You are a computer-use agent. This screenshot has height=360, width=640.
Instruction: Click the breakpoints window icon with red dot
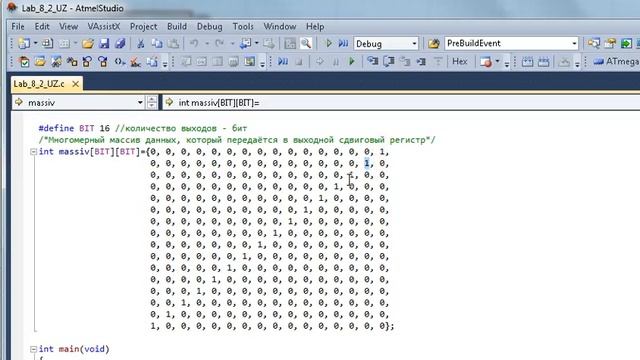(486, 62)
